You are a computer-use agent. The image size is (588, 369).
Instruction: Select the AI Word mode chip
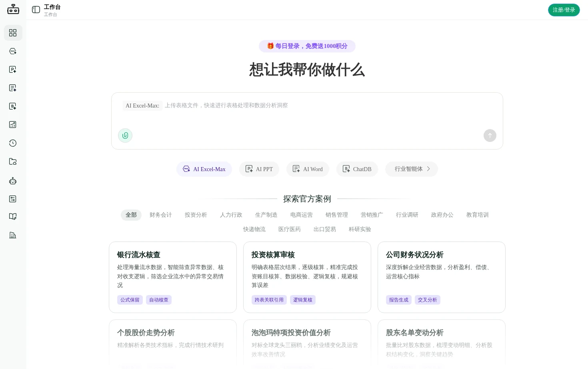(x=308, y=169)
